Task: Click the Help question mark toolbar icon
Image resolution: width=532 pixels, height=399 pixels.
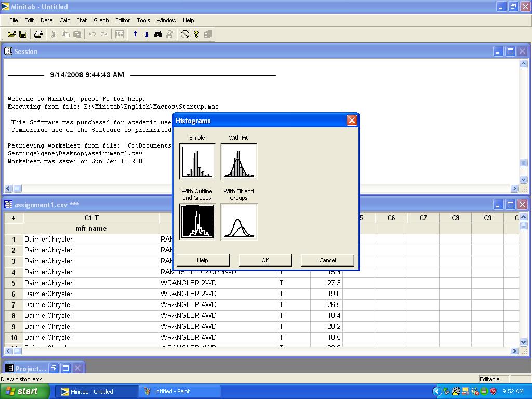Action: tap(196, 34)
